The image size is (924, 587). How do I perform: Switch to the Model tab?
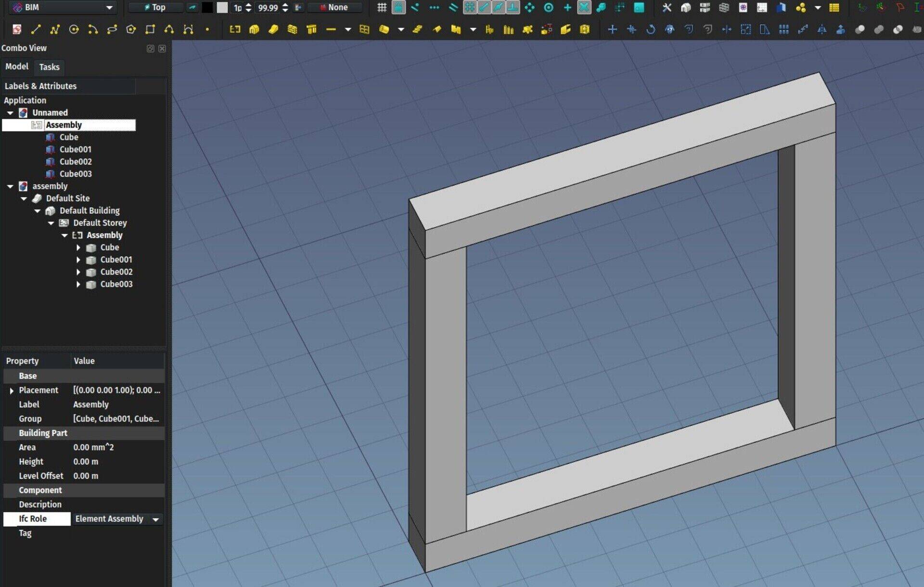click(17, 66)
